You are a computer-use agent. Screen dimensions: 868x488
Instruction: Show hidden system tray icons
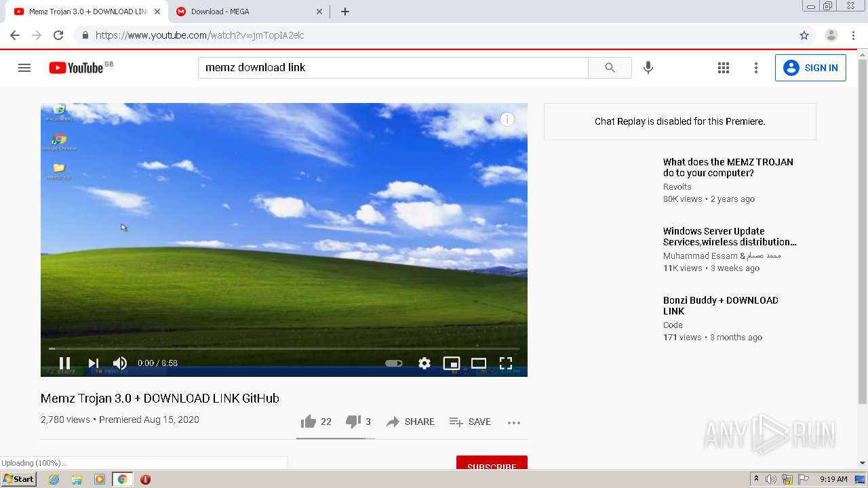[x=756, y=479]
